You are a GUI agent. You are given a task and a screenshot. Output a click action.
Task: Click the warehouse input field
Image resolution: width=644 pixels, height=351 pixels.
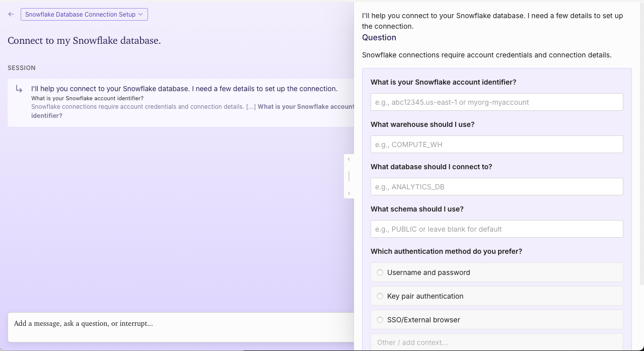tap(497, 145)
